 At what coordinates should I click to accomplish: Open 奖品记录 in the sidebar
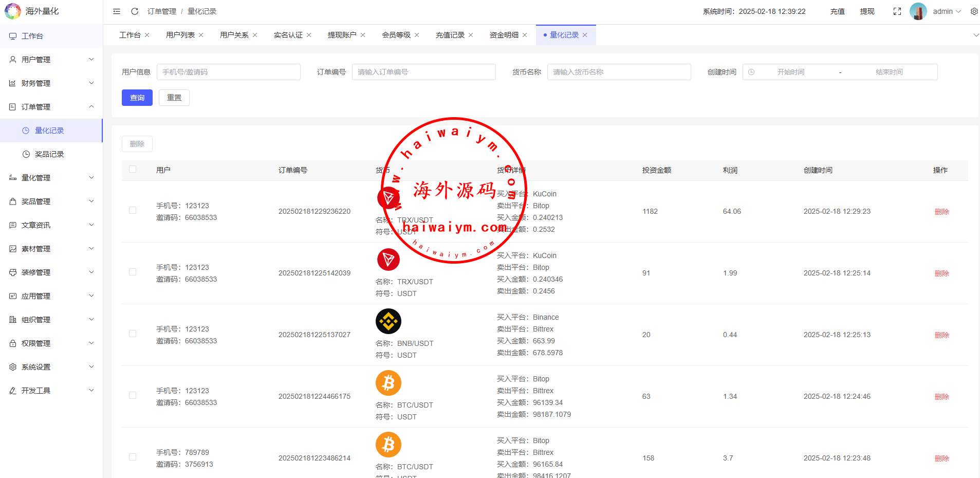pos(49,154)
